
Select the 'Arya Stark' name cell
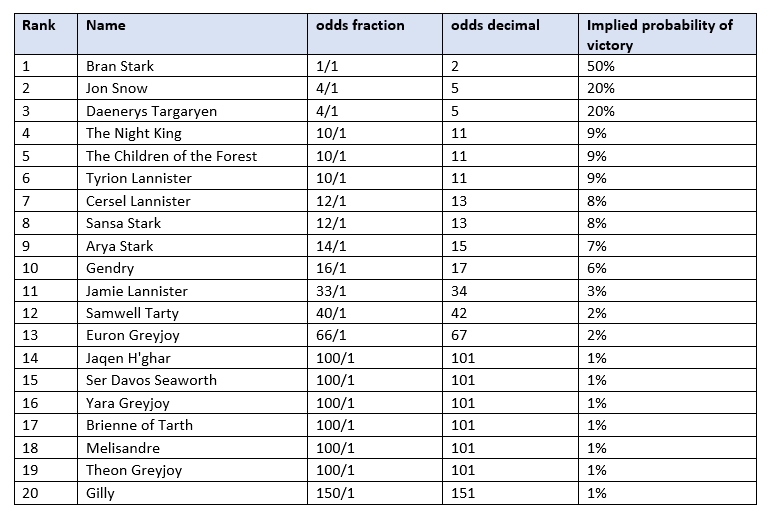click(120, 246)
